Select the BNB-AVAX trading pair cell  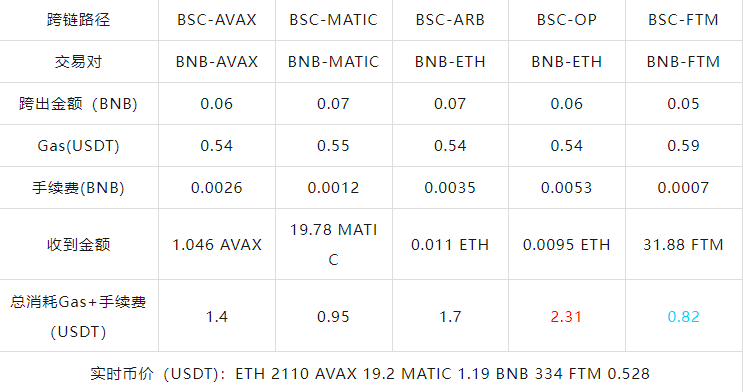click(x=217, y=62)
